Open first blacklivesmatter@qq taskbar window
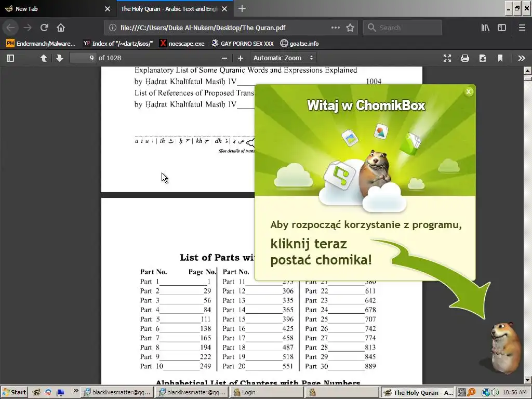Viewport: 532px width, 399px height. (117, 392)
